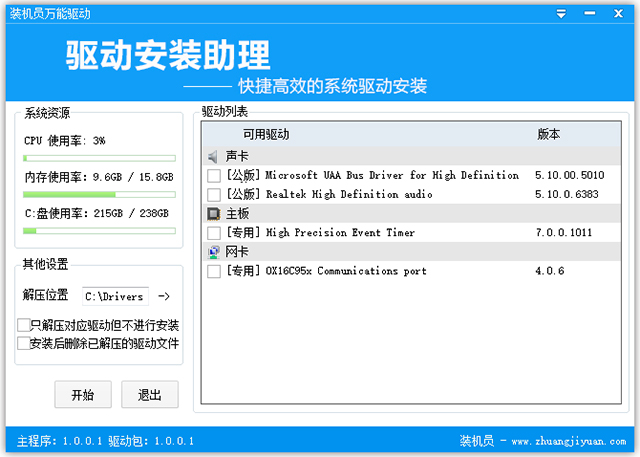
Task: Click the 开始 button
Action: click(x=83, y=395)
